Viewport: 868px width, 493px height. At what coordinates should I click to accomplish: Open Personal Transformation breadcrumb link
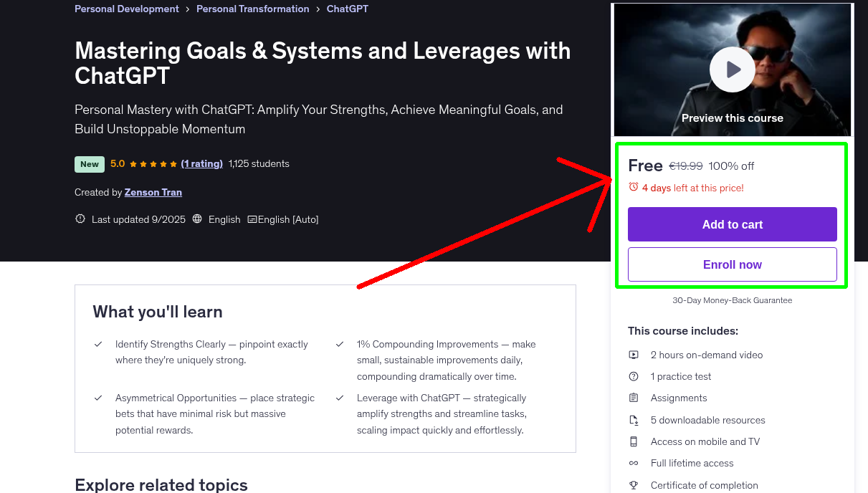252,9
